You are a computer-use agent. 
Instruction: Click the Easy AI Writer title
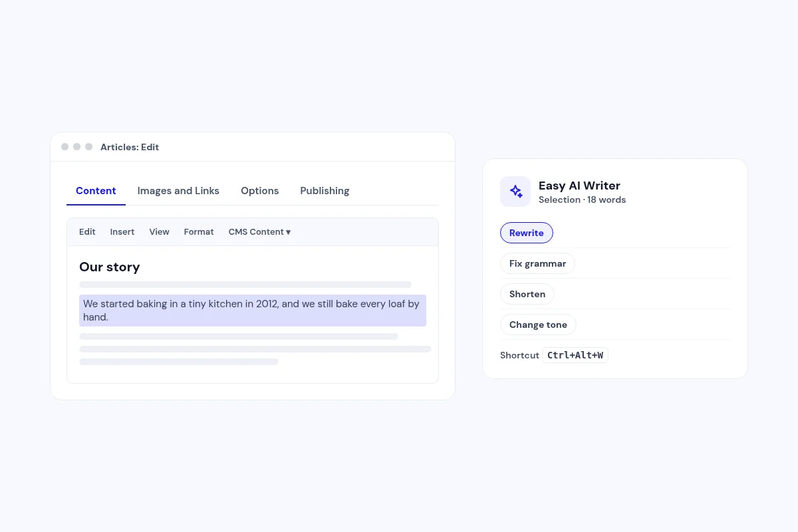click(x=579, y=186)
